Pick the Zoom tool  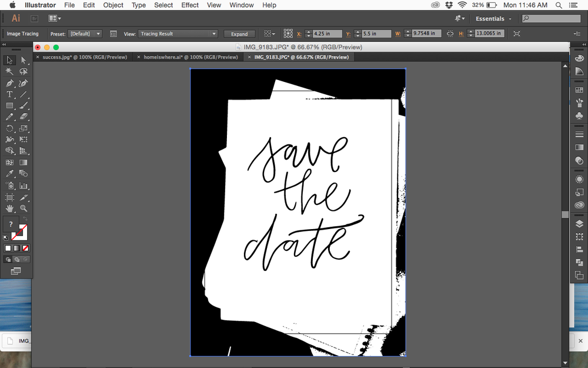24,208
